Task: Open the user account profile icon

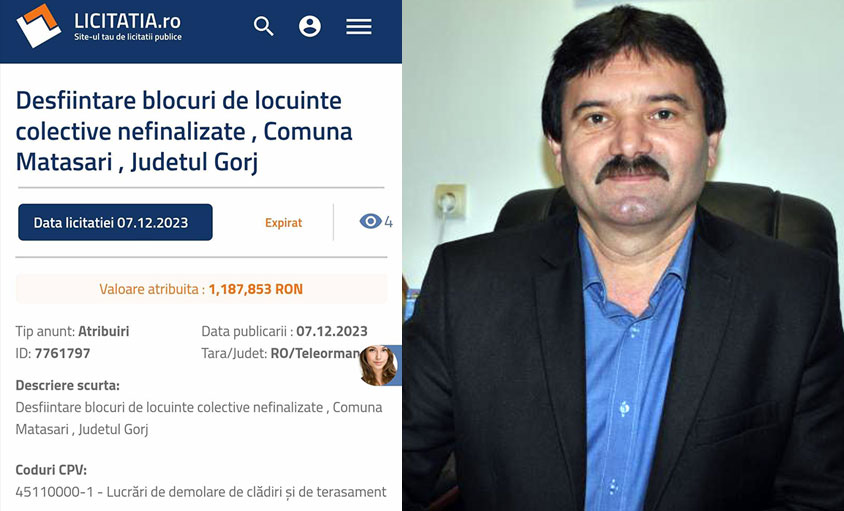Action: pos(310,26)
